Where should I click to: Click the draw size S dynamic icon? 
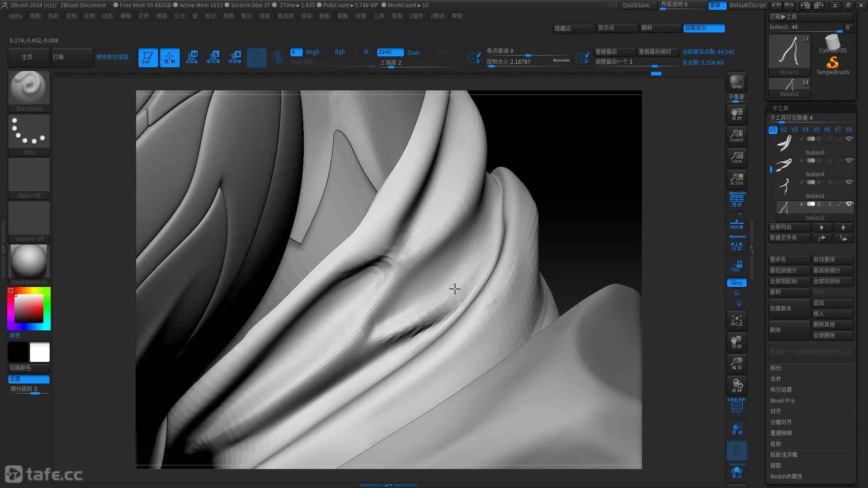[473, 58]
